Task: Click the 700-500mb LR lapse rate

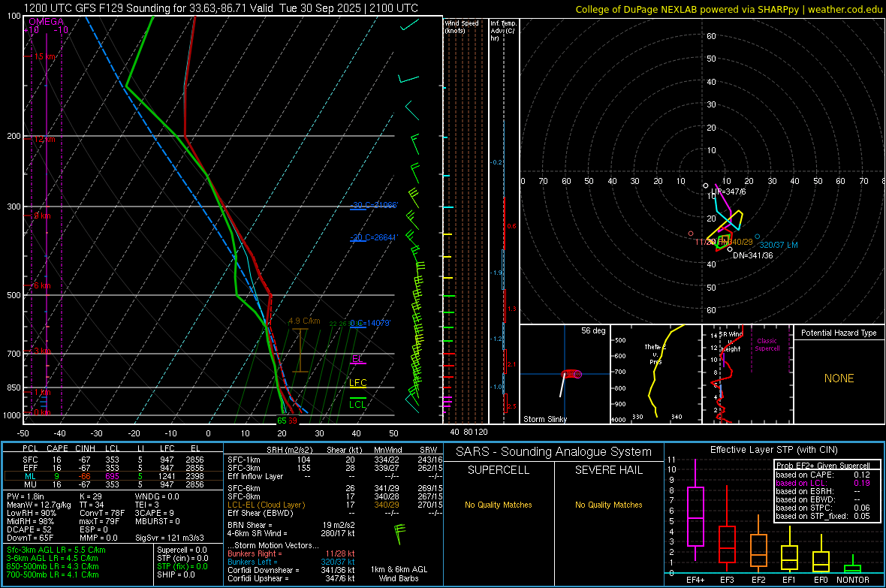Action: pyautogui.click(x=53, y=574)
